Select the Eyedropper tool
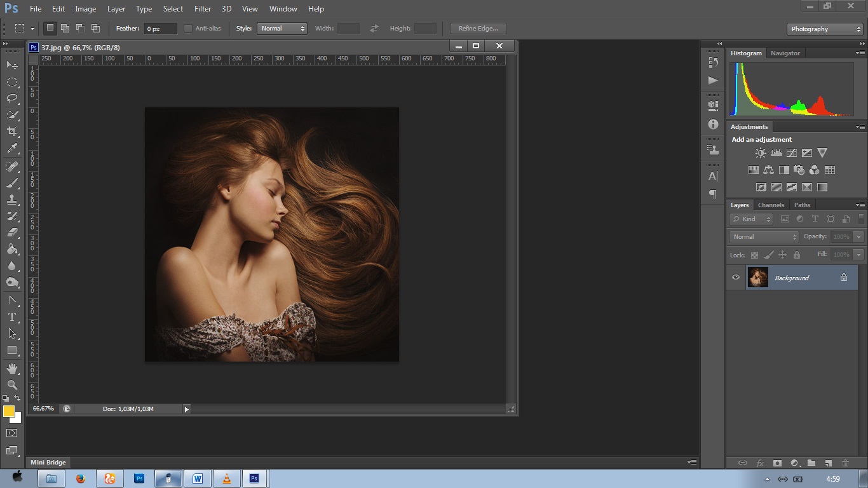Screen dimensions: 868x488 click(x=12, y=149)
